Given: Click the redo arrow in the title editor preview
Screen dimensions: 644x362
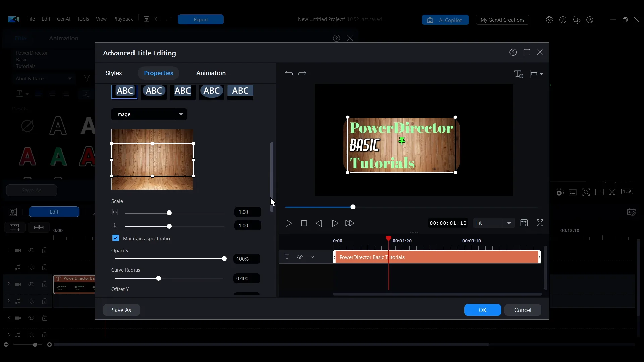Looking at the screenshot, I should [x=302, y=73].
